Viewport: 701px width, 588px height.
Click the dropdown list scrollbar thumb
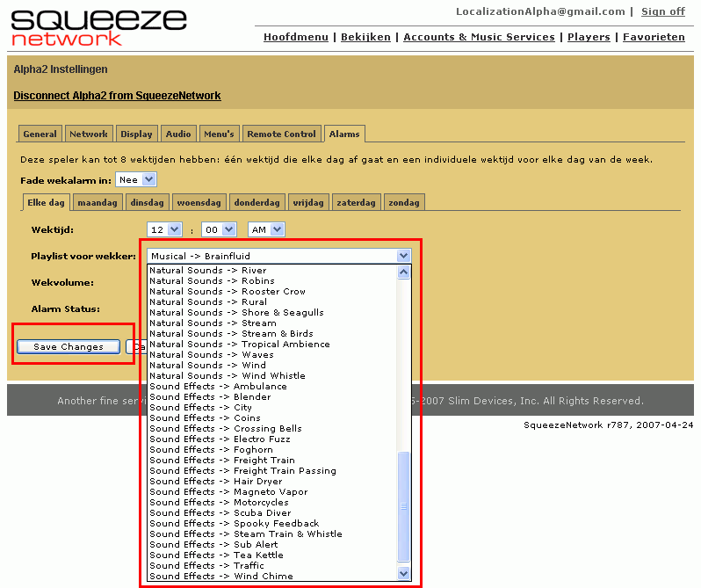(x=403, y=506)
